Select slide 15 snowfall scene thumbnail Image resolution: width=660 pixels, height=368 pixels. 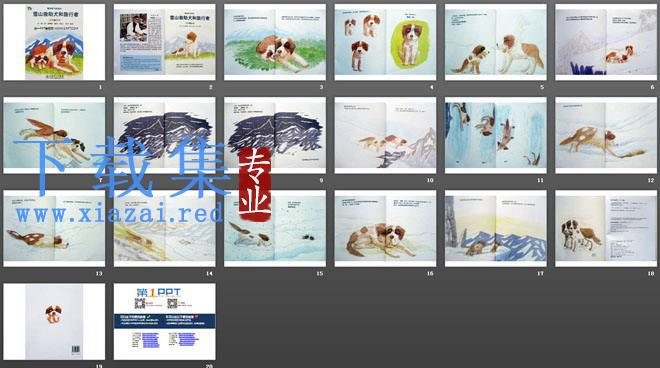pos(275,229)
